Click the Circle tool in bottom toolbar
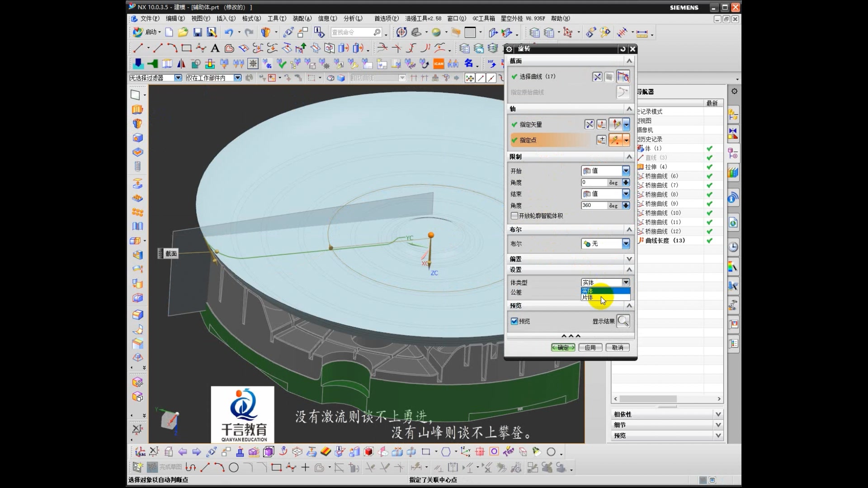 (234, 468)
